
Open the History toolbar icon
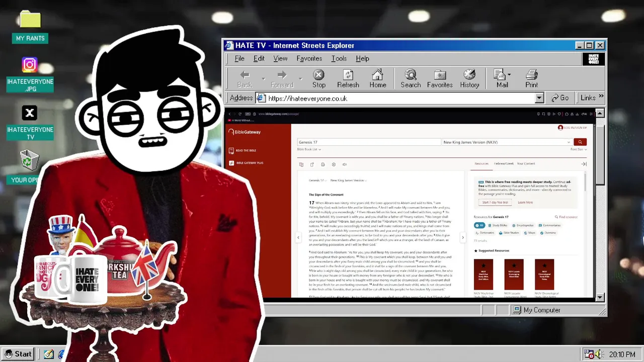pos(469,78)
